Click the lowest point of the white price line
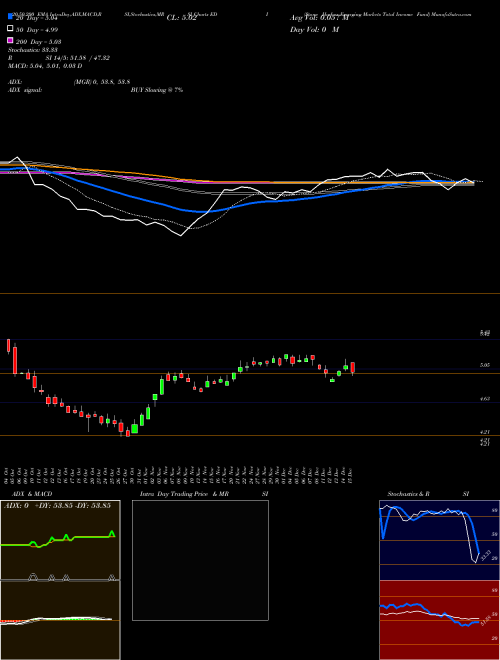The image size is (500, 660). click(x=181, y=236)
